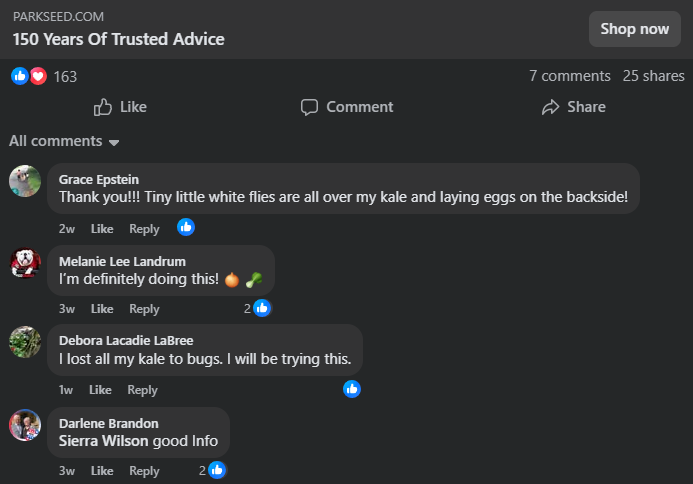Like the post using the thumbs-up button

[x=120, y=107]
